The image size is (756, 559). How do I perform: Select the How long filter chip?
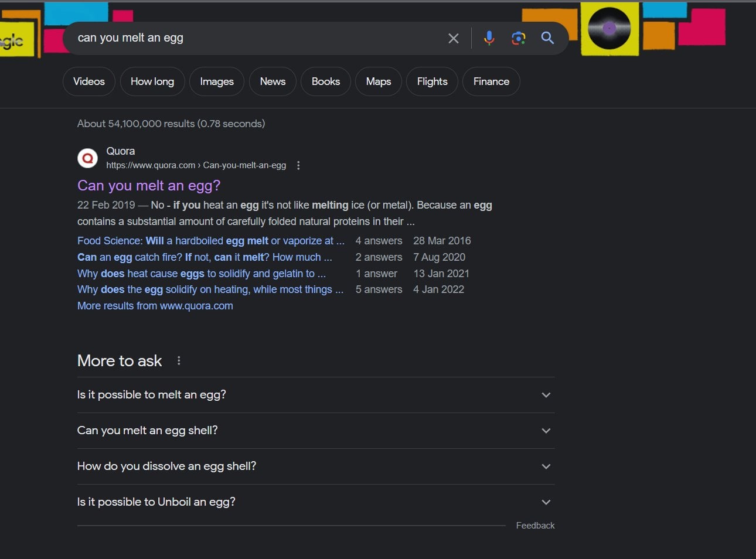point(152,81)
